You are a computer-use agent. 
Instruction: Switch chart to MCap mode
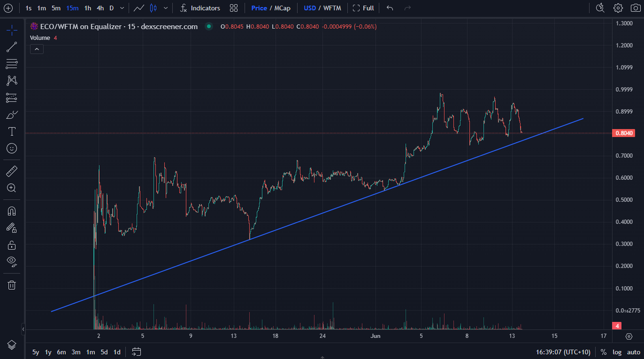282,8
